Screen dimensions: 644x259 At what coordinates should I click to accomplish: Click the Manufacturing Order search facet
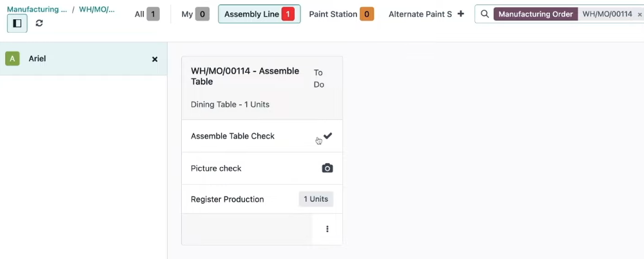pos(536,14)
